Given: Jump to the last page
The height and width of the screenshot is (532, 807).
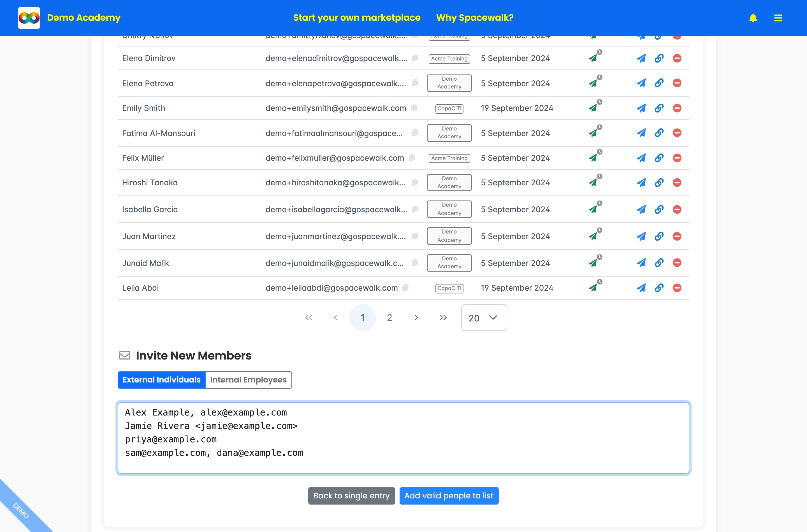Looking at the screenshot, I should pyautogui.click(x=443, y=318).
